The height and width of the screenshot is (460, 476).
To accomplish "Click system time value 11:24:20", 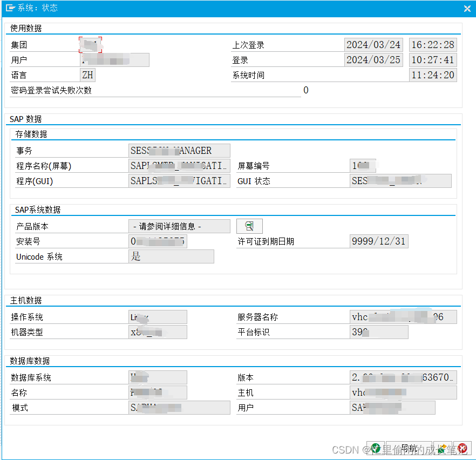I will point(433,75).
